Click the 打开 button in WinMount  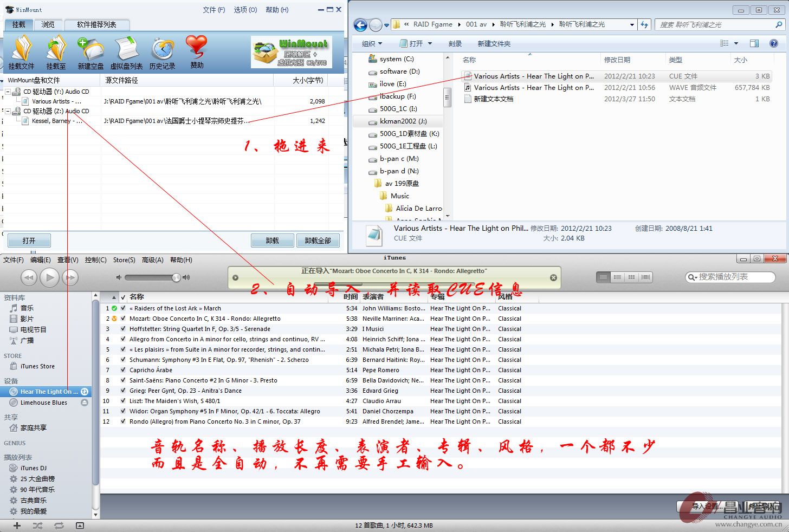pos(29,241)
